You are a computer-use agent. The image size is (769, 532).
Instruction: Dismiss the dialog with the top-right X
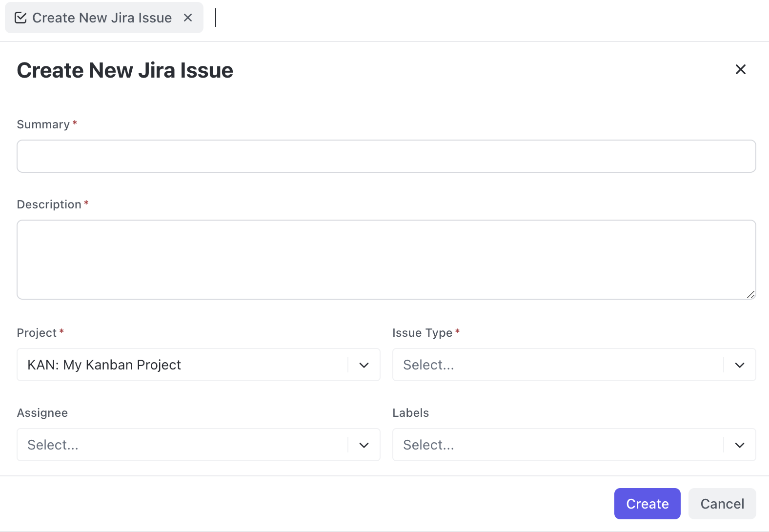point(740,70)
